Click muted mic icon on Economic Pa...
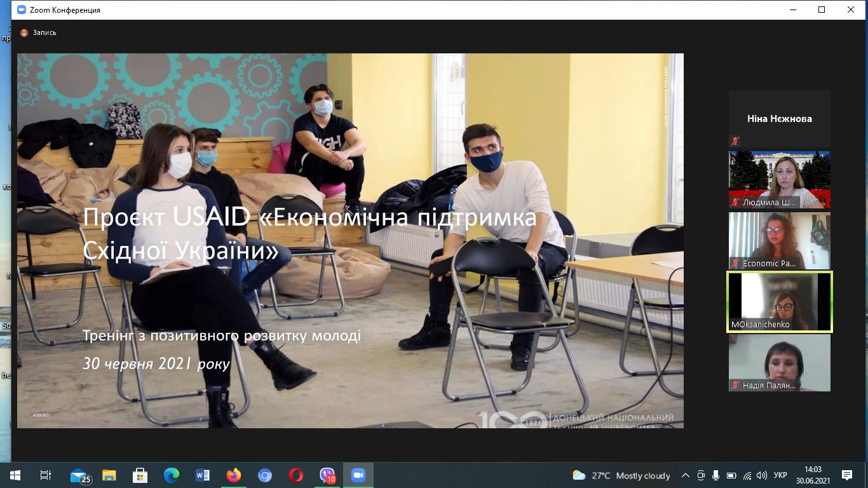 (x=736, y=263)
